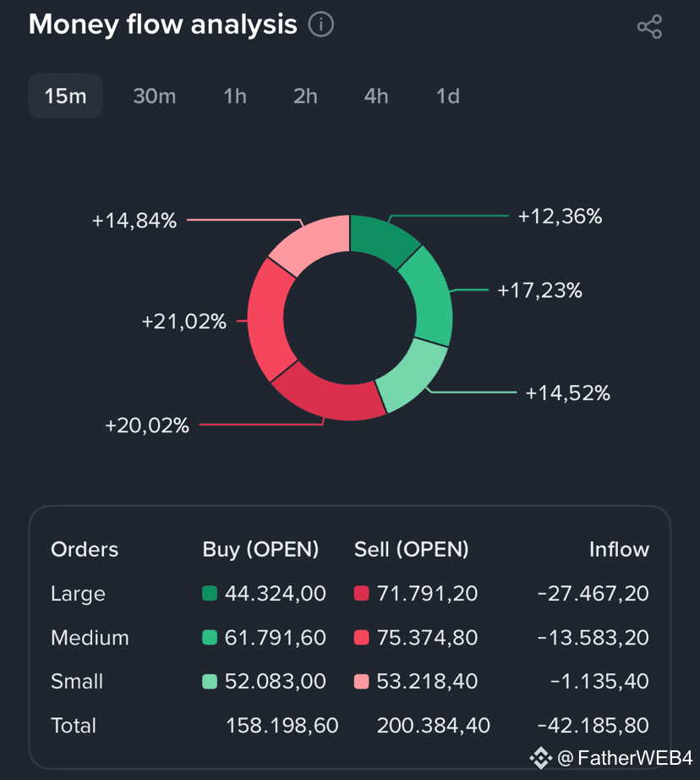Click the dark green Large buy swatch
Viewport: 700px width, 780px height.
pos(210,594)
